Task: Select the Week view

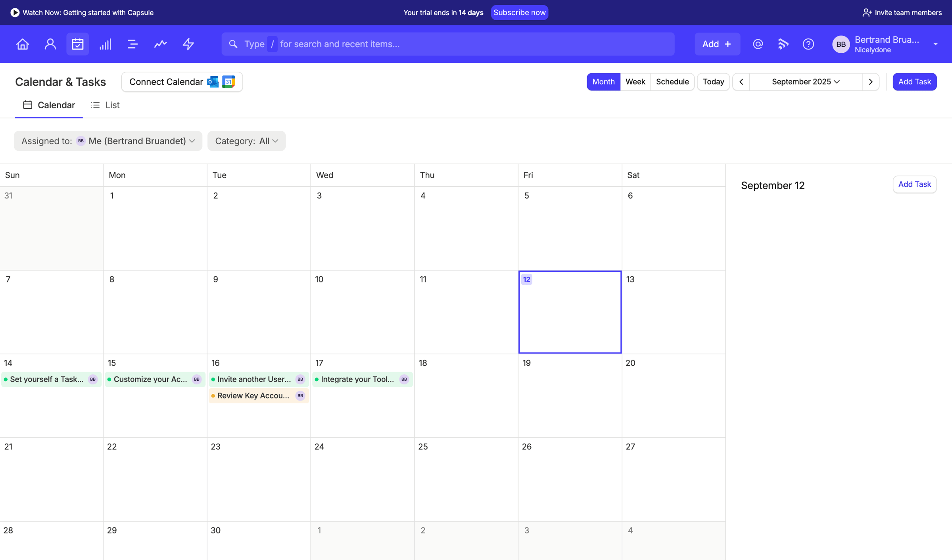Action: point(635,82)
